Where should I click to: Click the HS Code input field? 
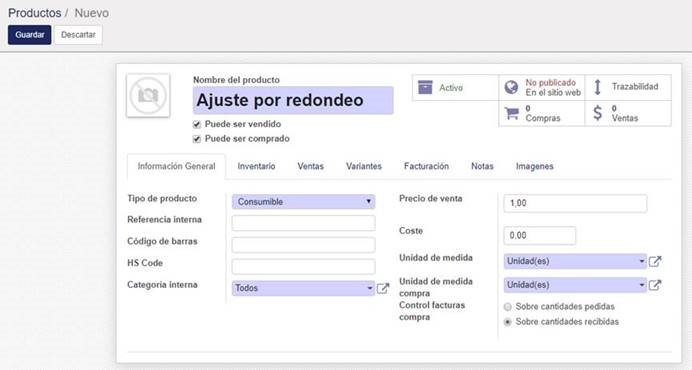click(x=304, y=266)
